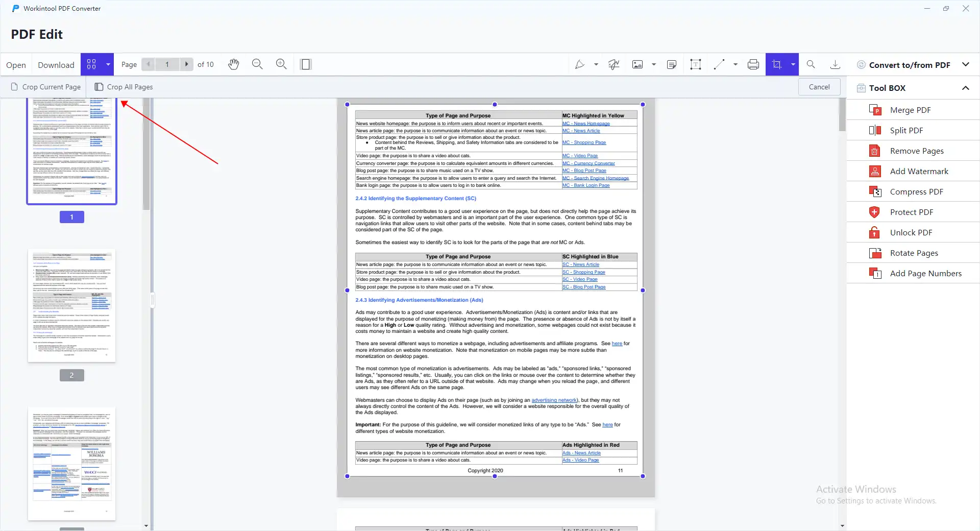The image size is (980, 531).
Task: Select the text box tool
Action: [695, 64]
